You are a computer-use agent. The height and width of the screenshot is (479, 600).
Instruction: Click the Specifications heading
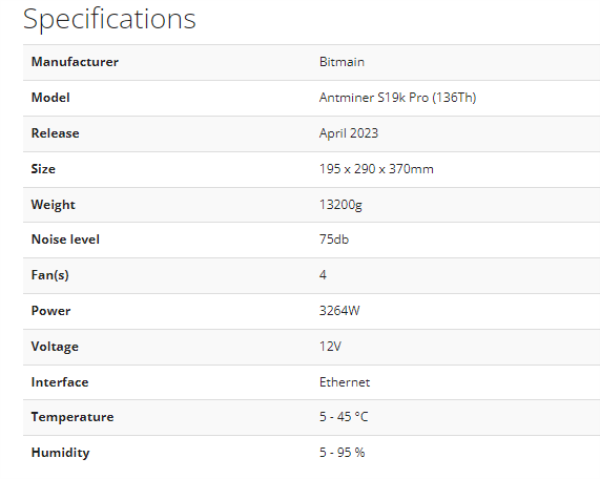[x=109, y=19]
